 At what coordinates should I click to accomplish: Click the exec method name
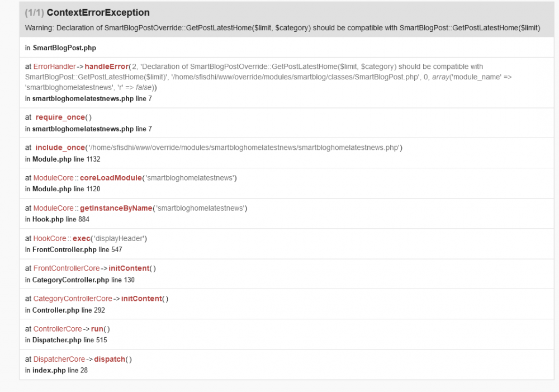(x=81, y=238)
